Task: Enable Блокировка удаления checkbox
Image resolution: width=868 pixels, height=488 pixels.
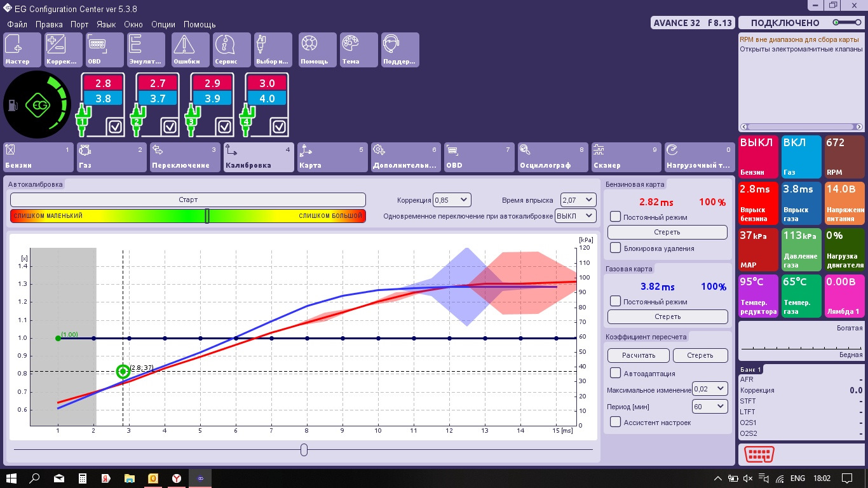Action: click(615, 248)
